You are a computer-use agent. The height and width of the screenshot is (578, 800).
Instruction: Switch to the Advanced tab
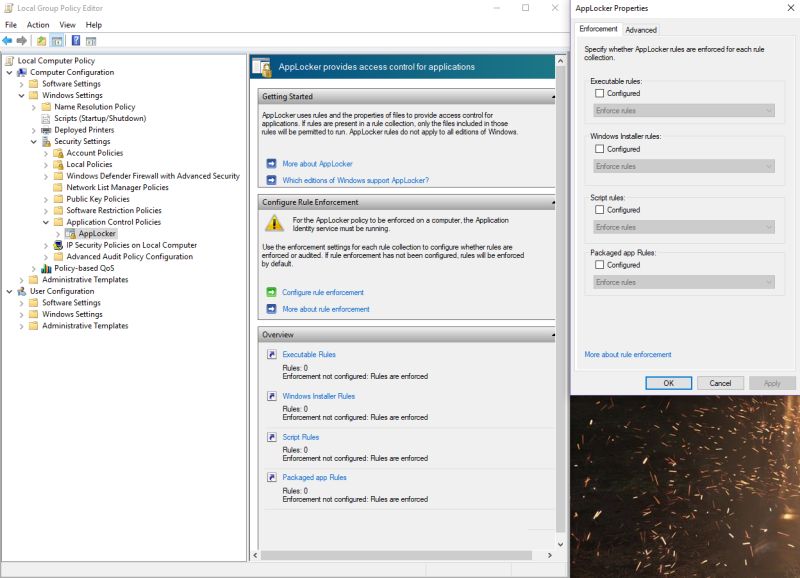(641, 29)
